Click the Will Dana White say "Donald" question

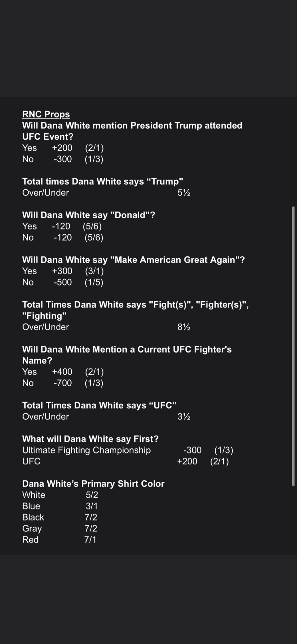pyautogui.click(x=89, y=215)
